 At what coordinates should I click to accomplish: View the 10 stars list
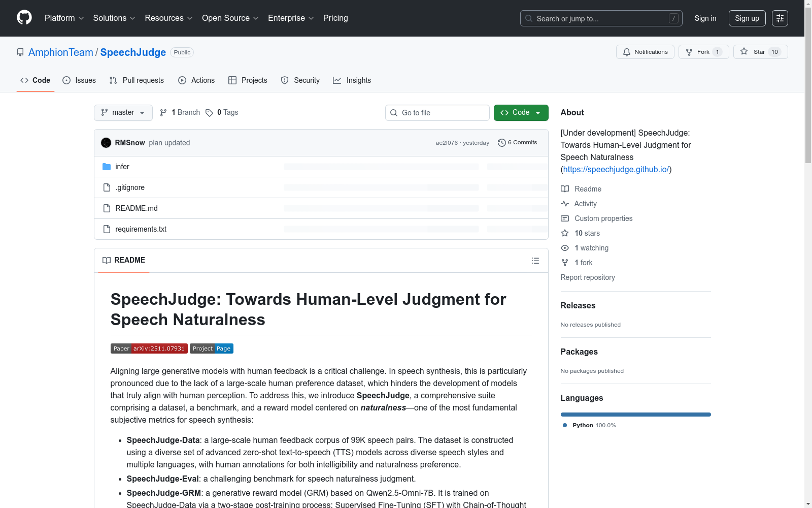tap(581, 233)
